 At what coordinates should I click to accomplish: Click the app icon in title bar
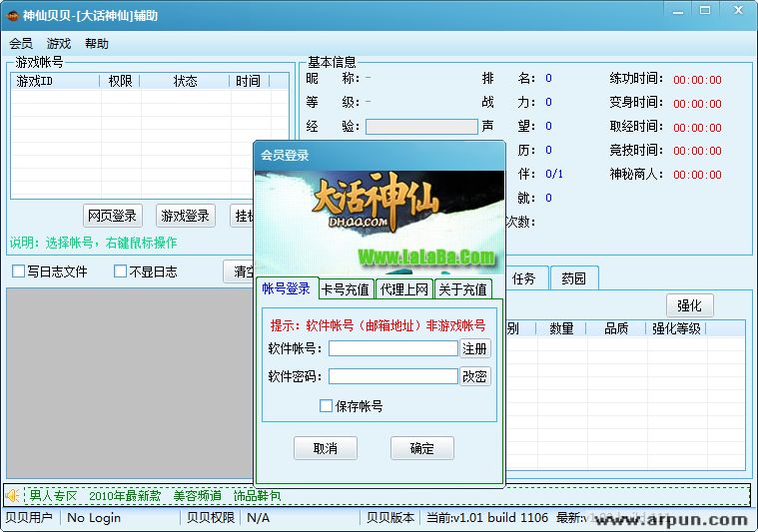[x=12, y=15]
